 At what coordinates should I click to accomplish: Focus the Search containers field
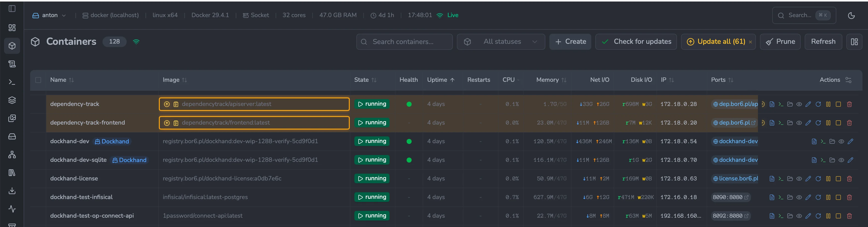[x=404, y=42]
